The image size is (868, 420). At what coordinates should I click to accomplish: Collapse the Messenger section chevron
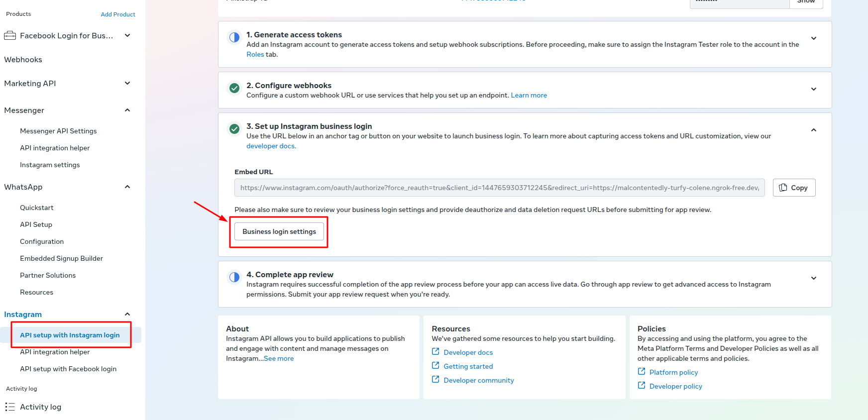click(x=127, y=110)
